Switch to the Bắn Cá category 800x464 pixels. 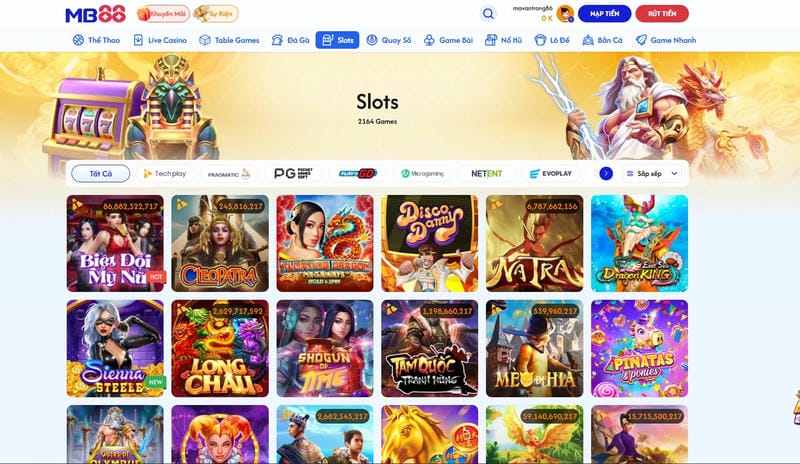coord(603,40)
